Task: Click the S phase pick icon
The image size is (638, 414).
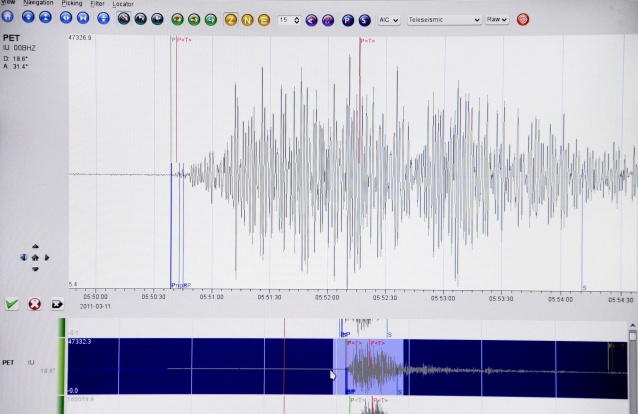Action: [365, 19]
